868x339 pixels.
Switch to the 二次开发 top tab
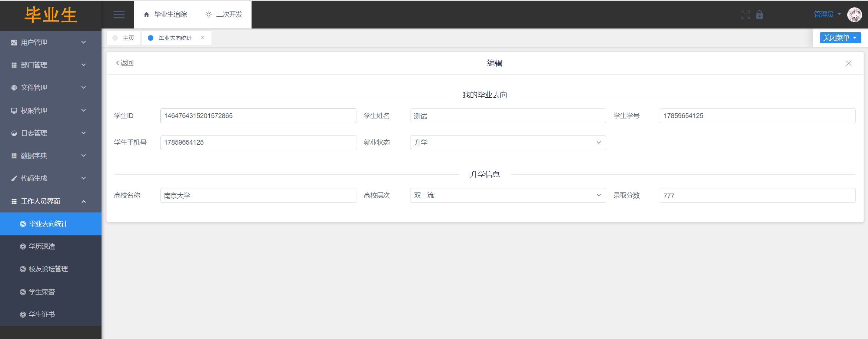224,14
